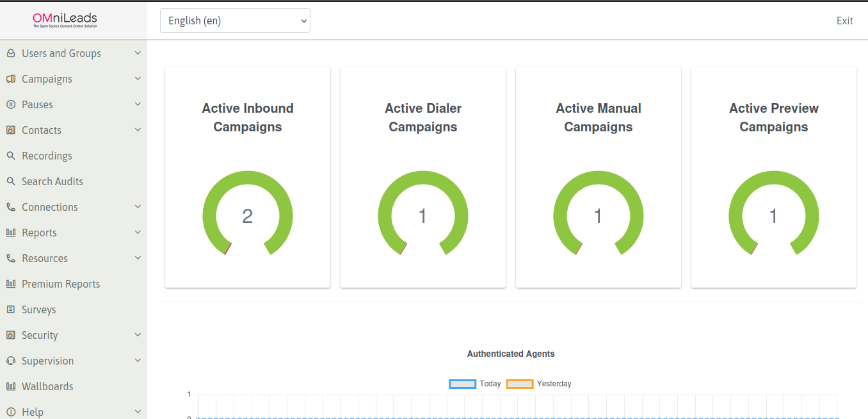Select the Users and Groups sidebar icon
The height and width of the screenshot is (419, 868).
coord(10,53)
